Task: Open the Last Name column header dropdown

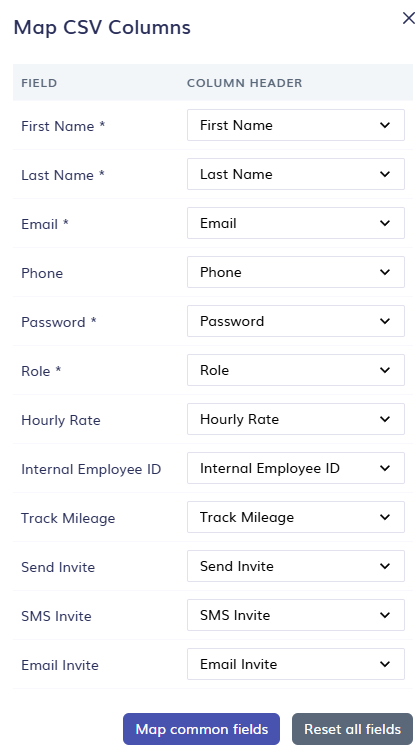Action: [296, 174]
